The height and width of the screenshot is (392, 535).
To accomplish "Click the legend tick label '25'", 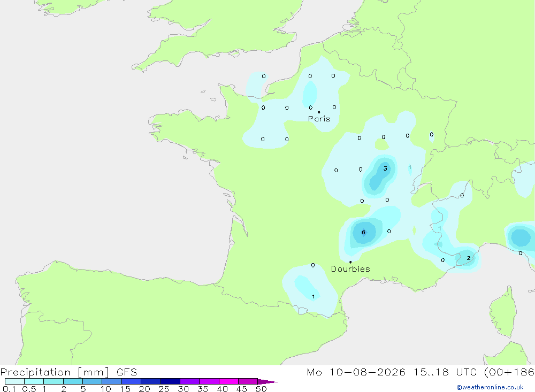I will pyautogui.click(x=164, y=389).
